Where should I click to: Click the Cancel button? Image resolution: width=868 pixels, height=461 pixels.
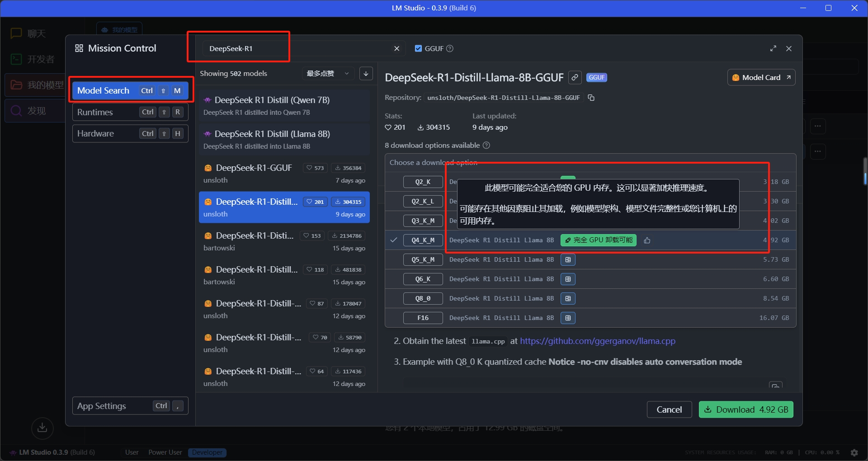(x=669, y=409)
